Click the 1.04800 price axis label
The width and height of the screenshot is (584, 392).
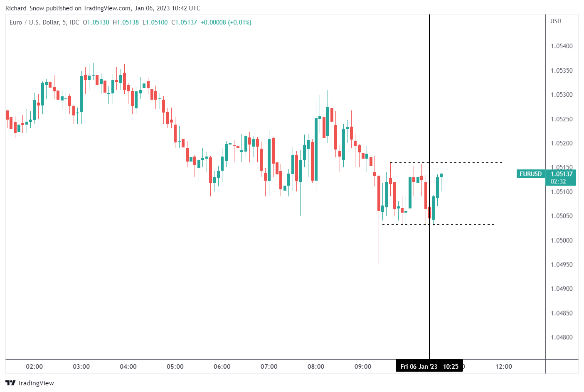pyautogui.click(x=562, y=337)
